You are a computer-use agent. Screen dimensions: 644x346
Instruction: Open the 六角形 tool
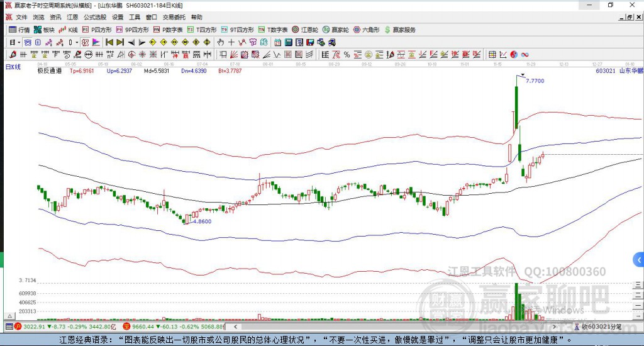click(367, 30)
